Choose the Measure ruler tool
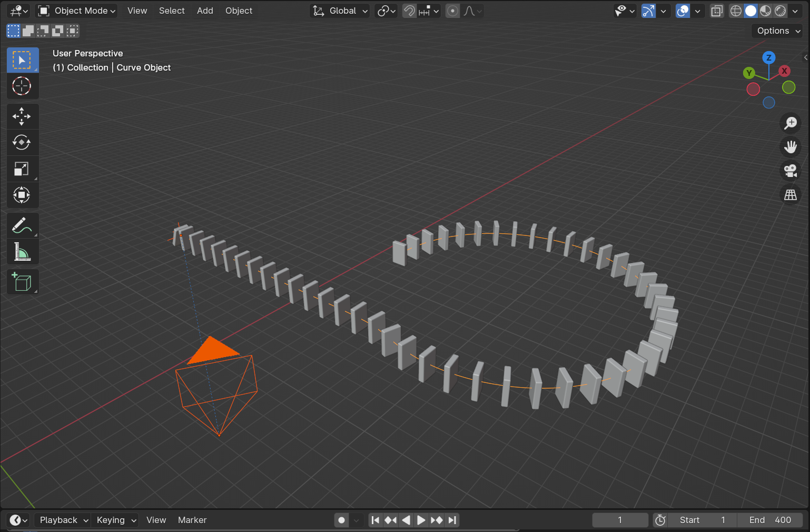Viewport: 810px width, 532px height. click(x=22, y=252)
